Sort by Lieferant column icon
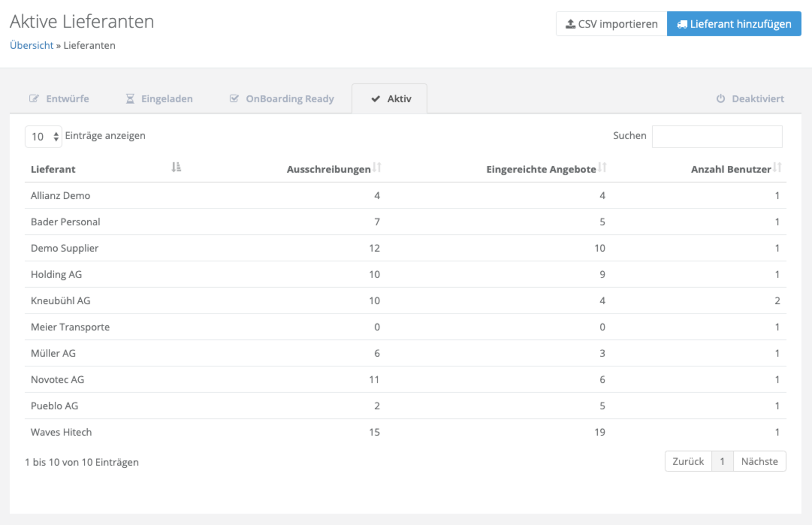 [x=176, y=167]
